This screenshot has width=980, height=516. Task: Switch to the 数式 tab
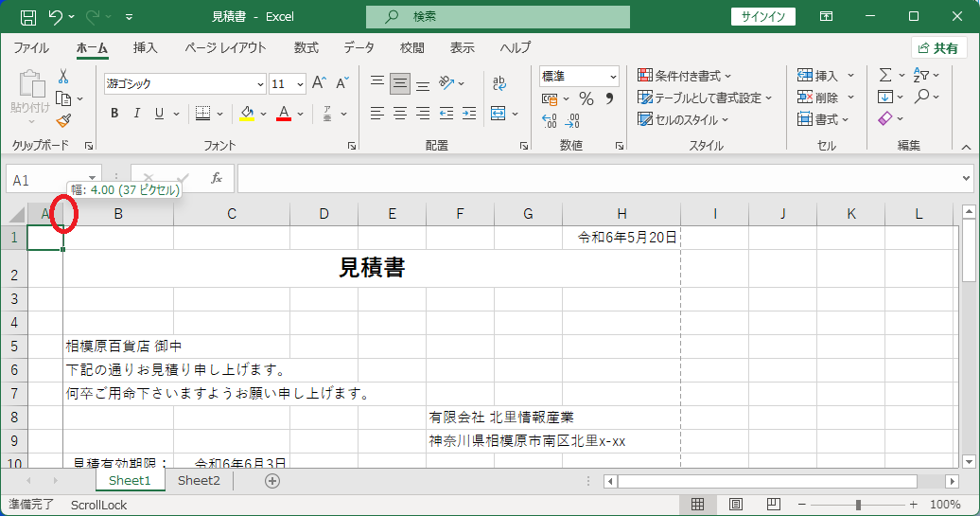click(x=306, y=48)
